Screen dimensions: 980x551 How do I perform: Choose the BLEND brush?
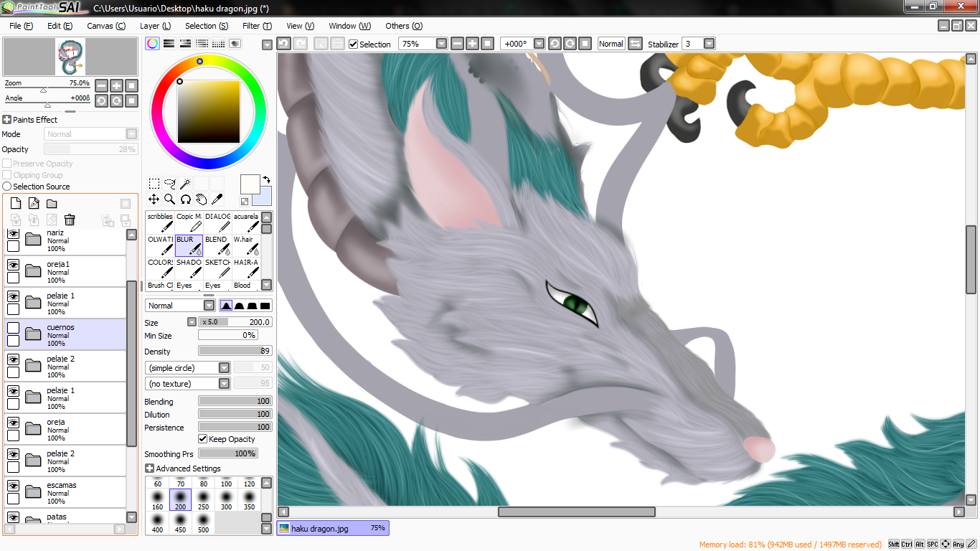(217, 245)
